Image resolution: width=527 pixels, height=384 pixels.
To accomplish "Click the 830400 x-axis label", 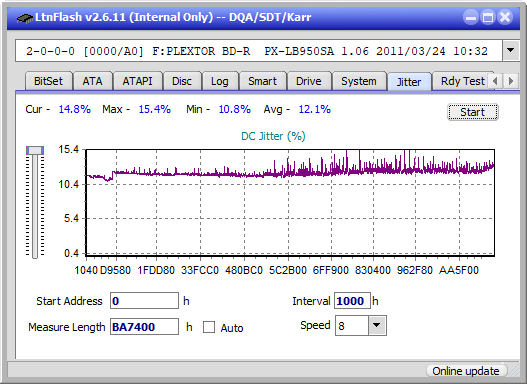I will coord(373,270).
